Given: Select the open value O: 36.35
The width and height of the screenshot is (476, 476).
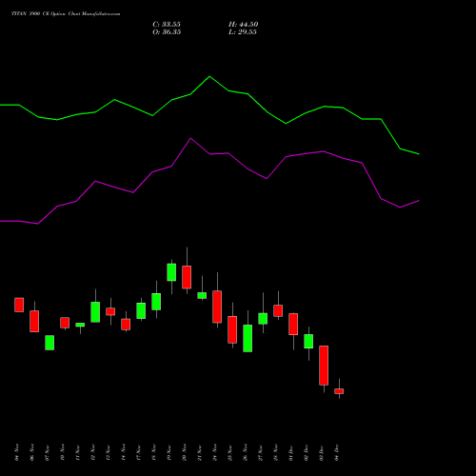Looking at the screenshot, I should pos(167,32).
